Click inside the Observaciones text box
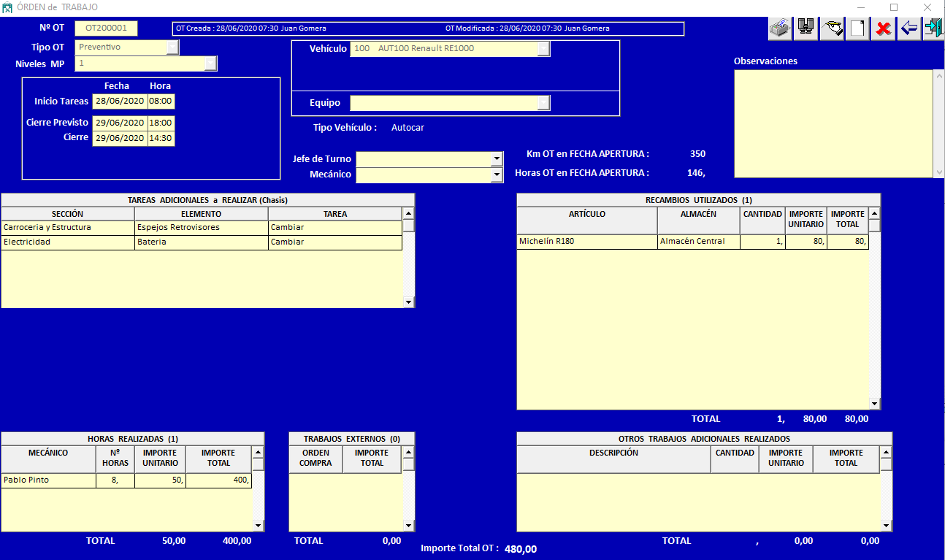 [833, 123]
